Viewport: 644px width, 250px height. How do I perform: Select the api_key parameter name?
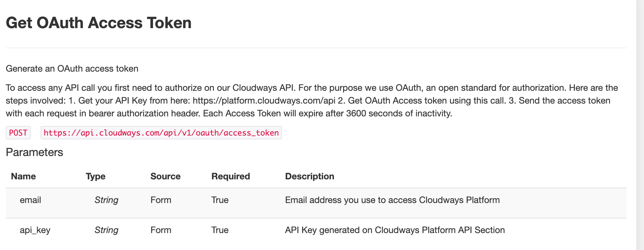(x=35, y=230)
